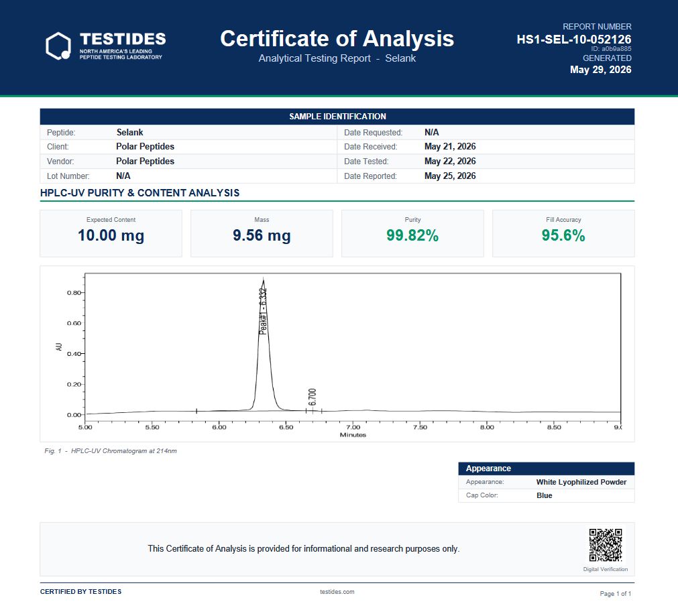This screenshot has width=678, height=616.
Task: Select White Lyophilized Powder appearance value
Action: coord(581,482)
